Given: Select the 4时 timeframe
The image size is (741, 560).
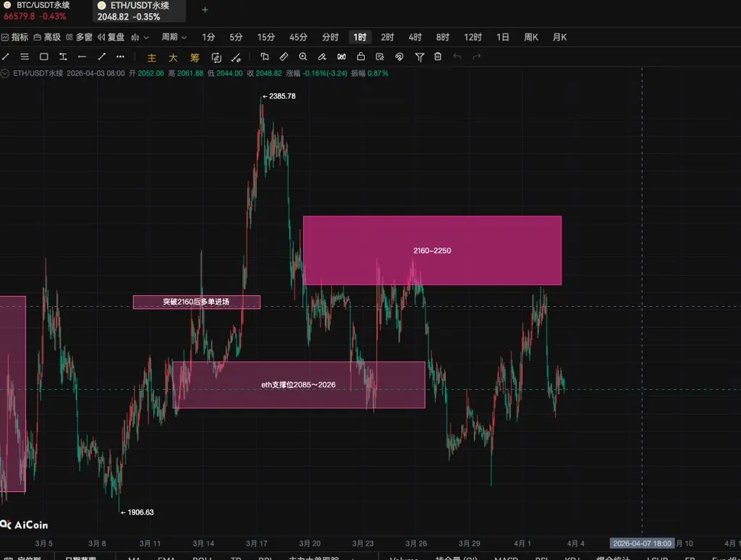Looking at the screenshot, I should pyautogui.click(x=415, y=37).
